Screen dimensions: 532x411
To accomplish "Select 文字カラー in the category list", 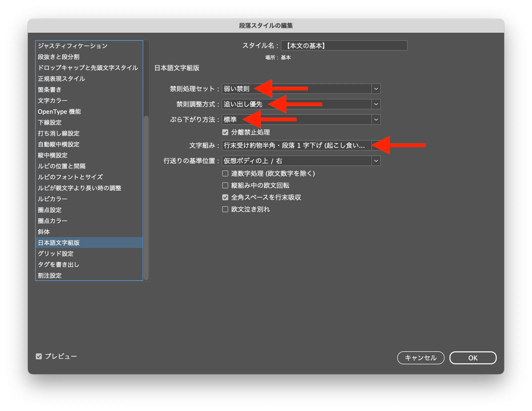I will (x=53, y=100).
